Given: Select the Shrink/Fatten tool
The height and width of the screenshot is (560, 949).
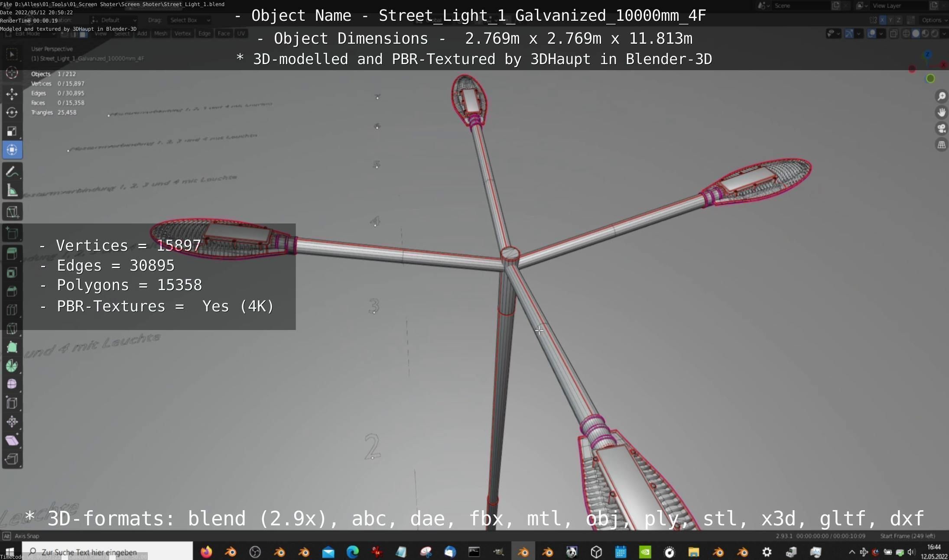Looking at the screenshot, I should (12, 422).
